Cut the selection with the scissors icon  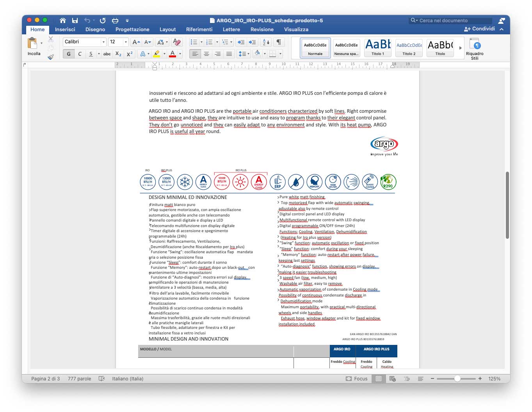click(51, 39)
